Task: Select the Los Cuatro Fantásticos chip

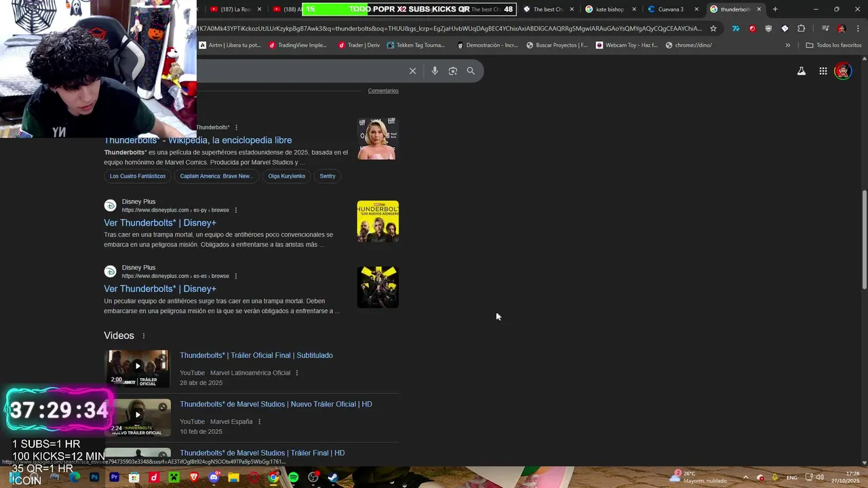Action: pos(138,176)
